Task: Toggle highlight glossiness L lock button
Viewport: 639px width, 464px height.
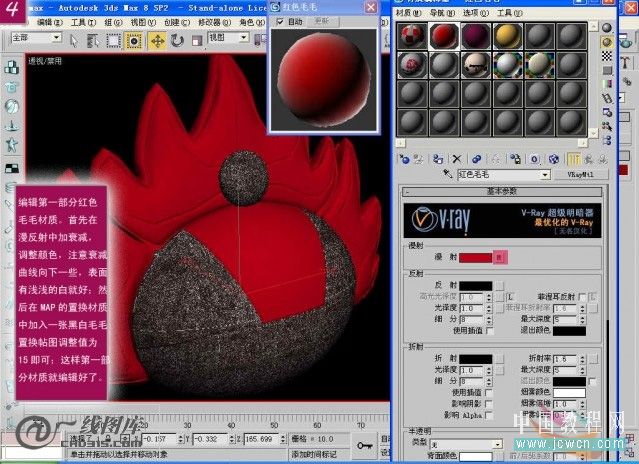Action: (510, 297)
